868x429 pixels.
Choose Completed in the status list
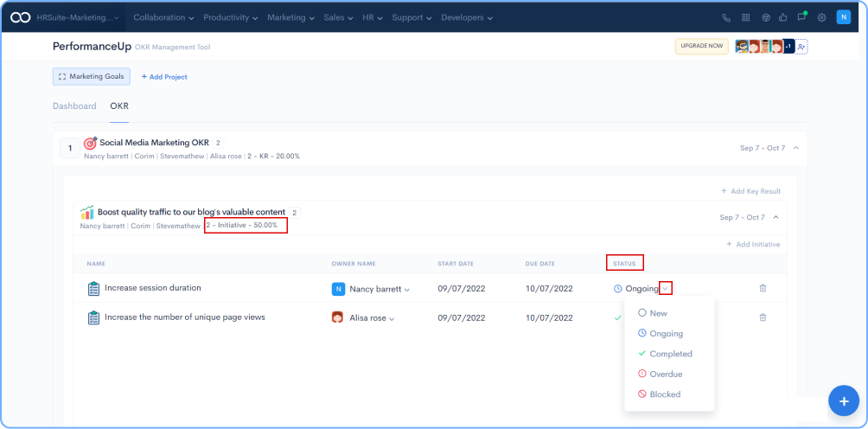[x=670, y=354]
